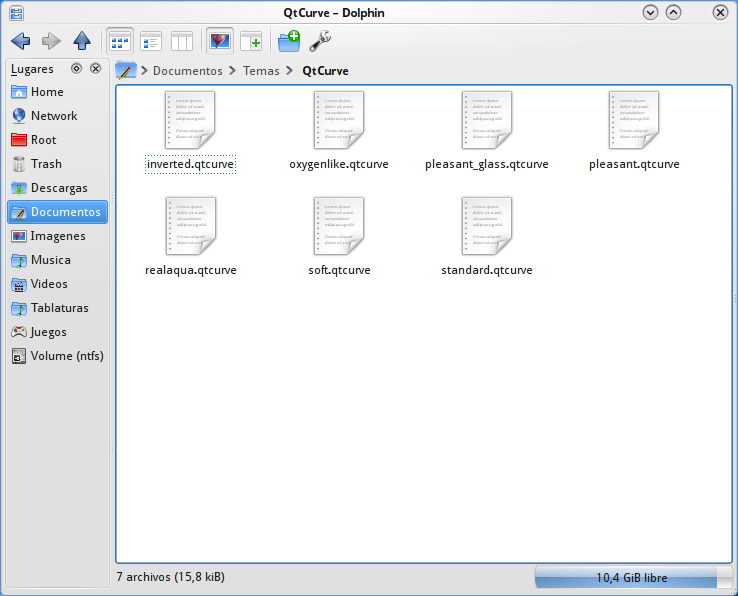
Task: Expand arrow before Temas breadcrumb
Action: (233, 71)
